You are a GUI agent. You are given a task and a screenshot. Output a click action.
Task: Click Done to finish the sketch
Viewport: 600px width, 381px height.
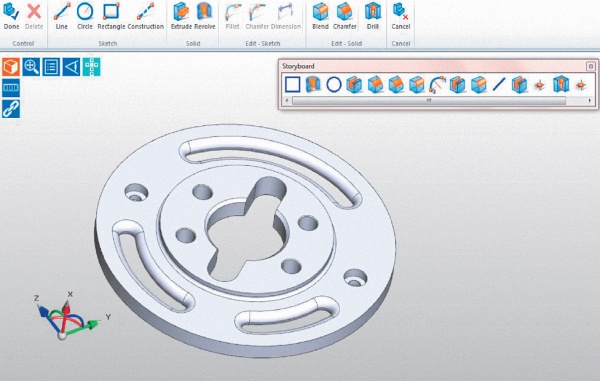(11, 16)
